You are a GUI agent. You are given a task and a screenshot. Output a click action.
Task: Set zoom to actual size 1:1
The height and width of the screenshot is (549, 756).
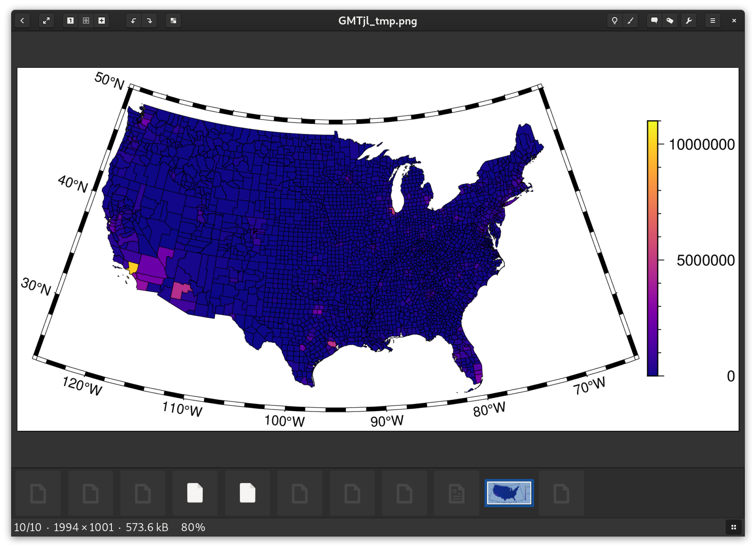[70, 21]
